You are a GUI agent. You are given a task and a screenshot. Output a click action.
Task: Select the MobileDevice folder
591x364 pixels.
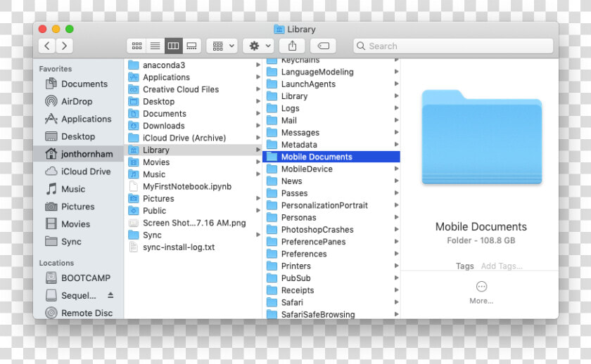point(331,169)
